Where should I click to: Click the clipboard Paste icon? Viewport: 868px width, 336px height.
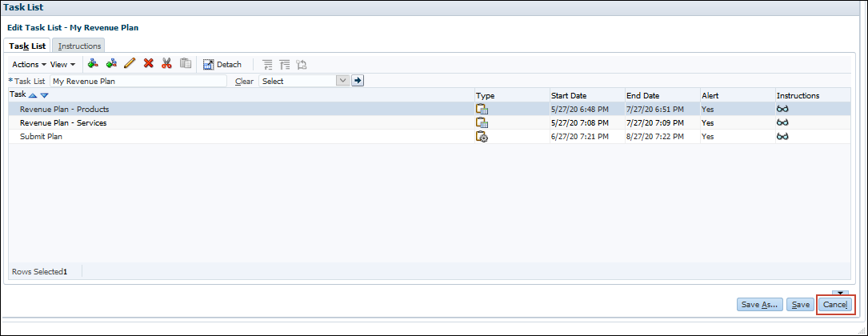(186, 64)
